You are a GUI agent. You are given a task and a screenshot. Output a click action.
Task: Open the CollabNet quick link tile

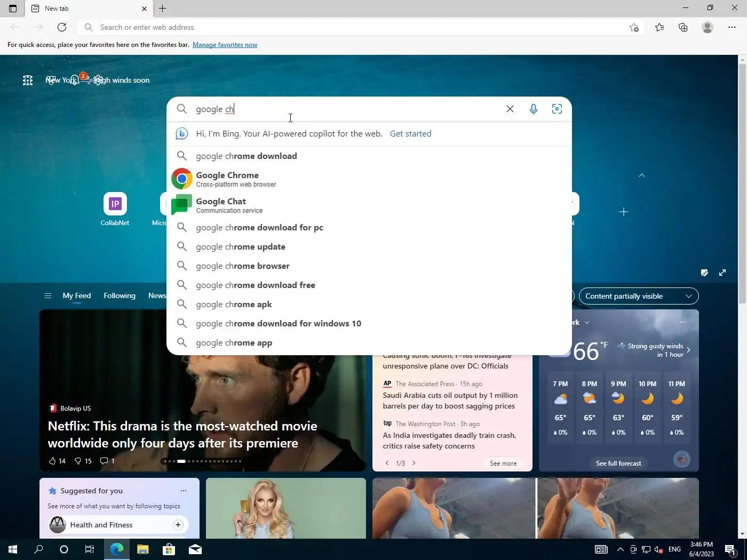(115, 209)
